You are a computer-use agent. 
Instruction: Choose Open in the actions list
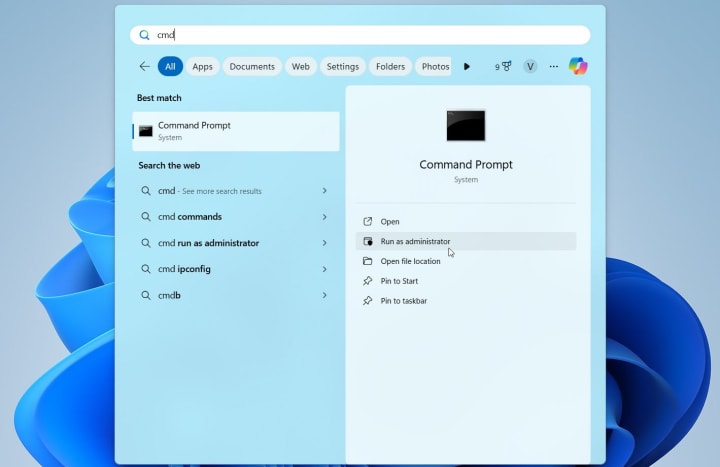466,221
